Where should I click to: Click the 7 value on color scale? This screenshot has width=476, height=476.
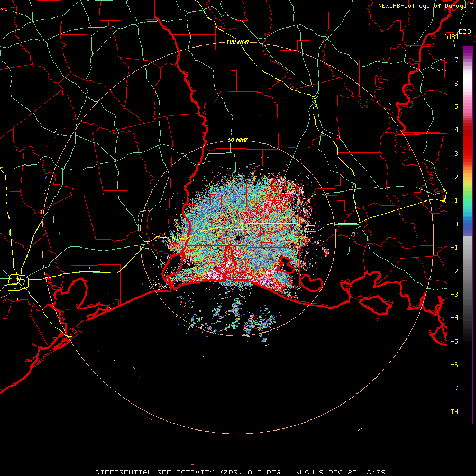(x=456, y=59)
